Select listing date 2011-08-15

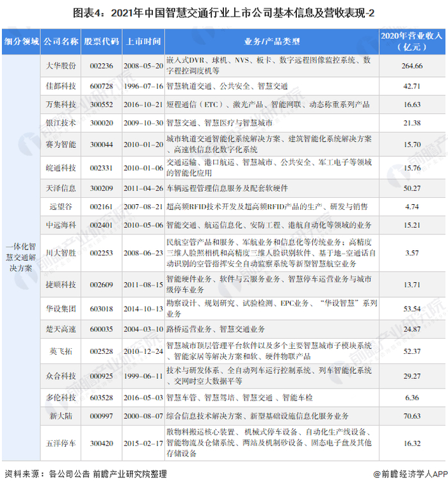(143, 285)
